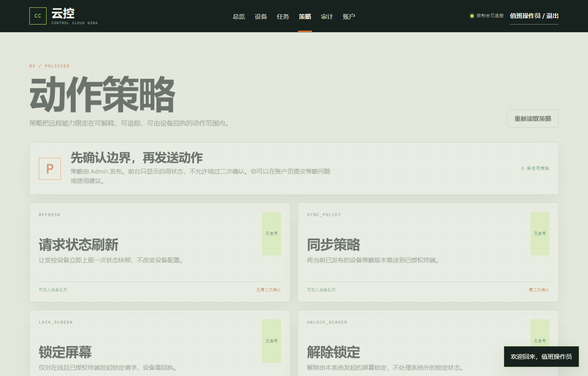Click the SYNC_POLICY code label

[324, 215]
